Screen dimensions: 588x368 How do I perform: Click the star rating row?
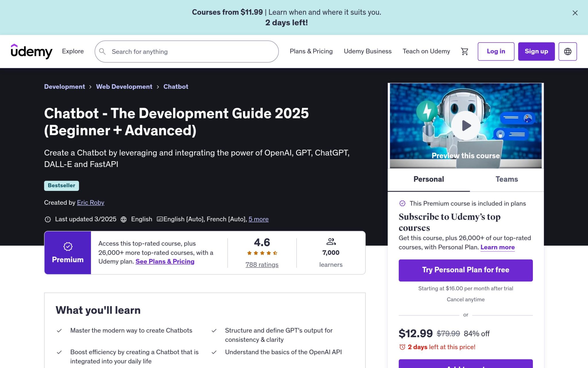(262, 253)
